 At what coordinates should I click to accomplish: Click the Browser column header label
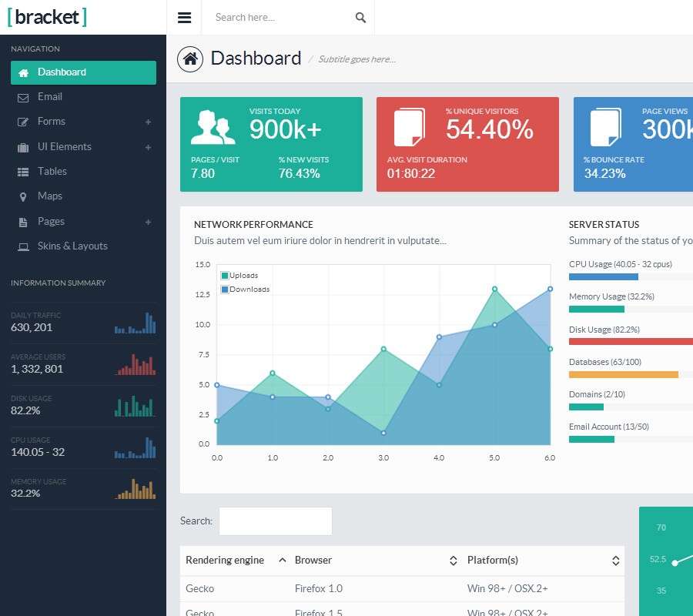click(313, 561)
